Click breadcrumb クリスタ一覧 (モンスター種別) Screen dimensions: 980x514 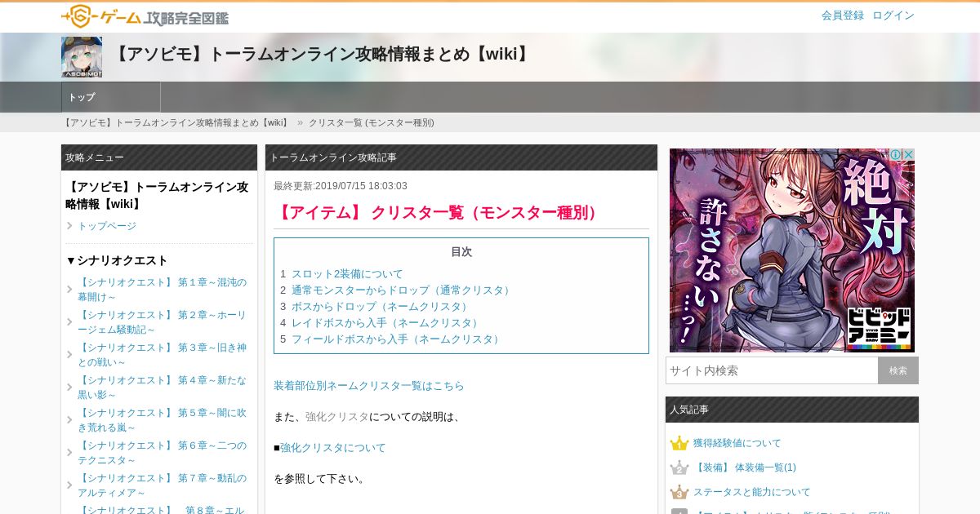pyautogui.click(x=372, y=122)
